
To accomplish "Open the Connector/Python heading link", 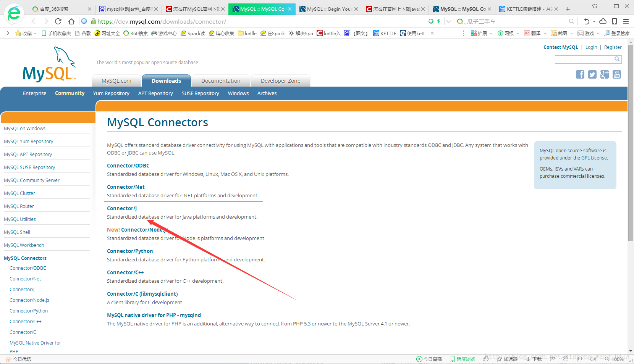I will (130, 251).
